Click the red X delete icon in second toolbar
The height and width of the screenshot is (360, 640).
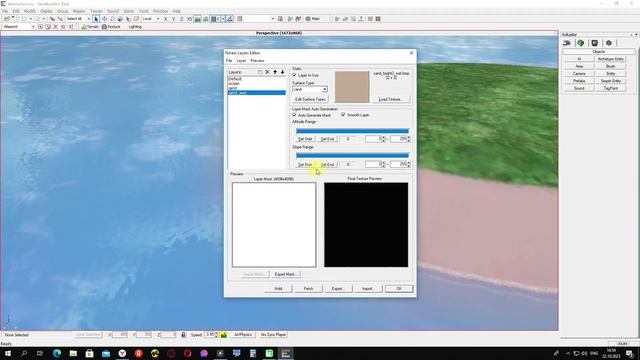click(56, 27)
